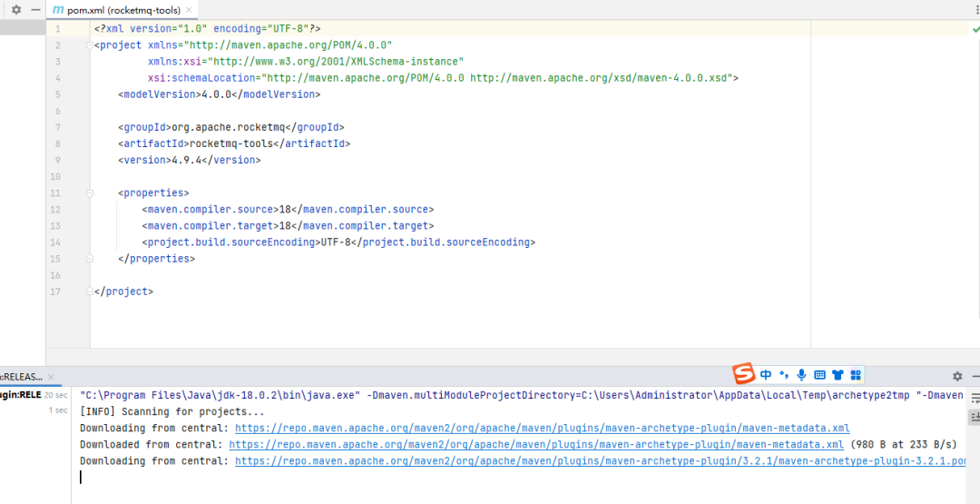Toggle Sogou punctuation mode
This screenshot has height=504, width=980.
coord(784,374)
